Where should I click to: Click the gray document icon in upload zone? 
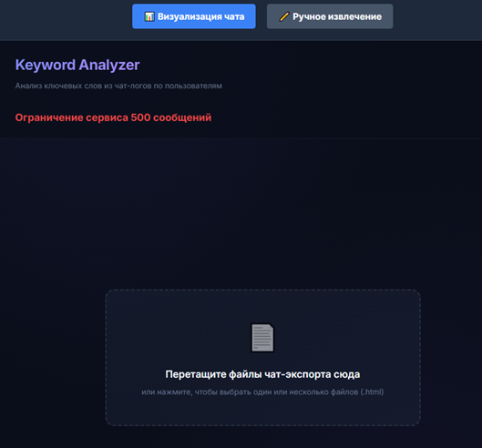262,338
